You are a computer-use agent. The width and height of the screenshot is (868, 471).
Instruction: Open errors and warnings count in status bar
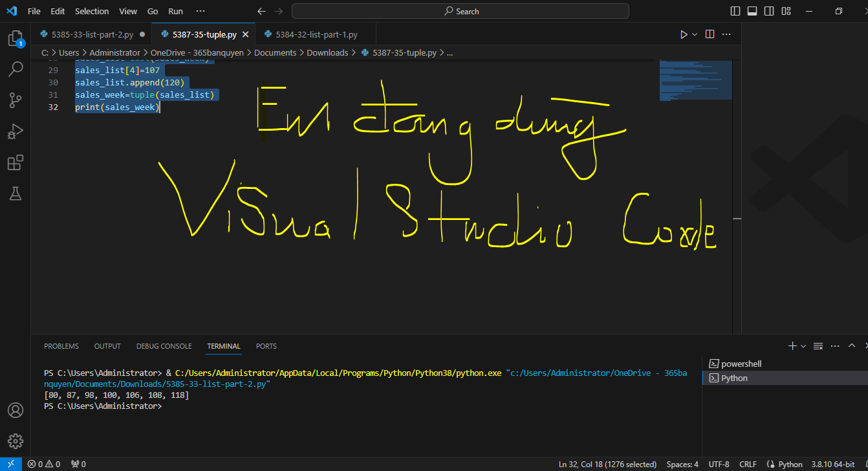click(x=43, y=464)
